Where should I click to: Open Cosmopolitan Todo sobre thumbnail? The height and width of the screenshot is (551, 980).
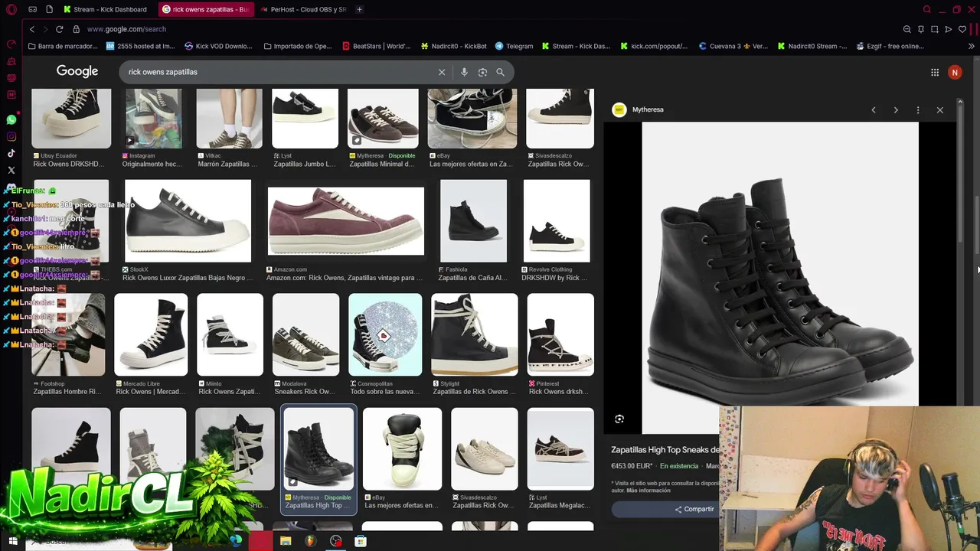click(385, 334)
